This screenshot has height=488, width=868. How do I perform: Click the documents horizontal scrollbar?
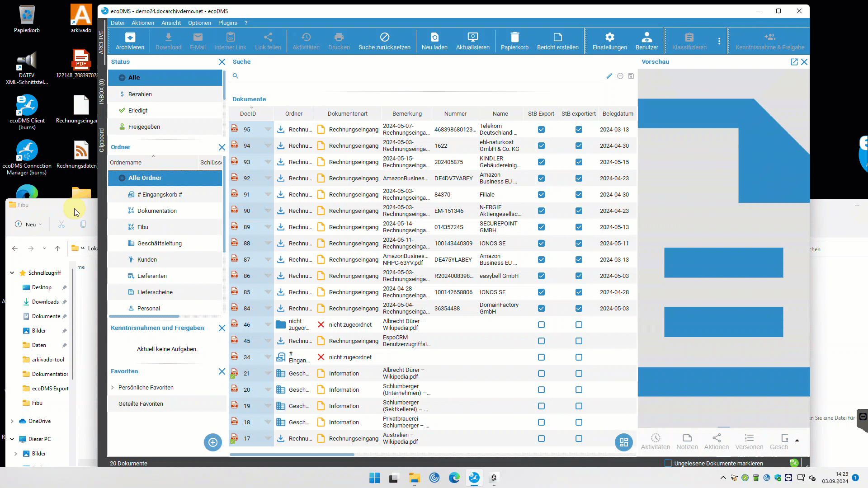tap(292, 455)
